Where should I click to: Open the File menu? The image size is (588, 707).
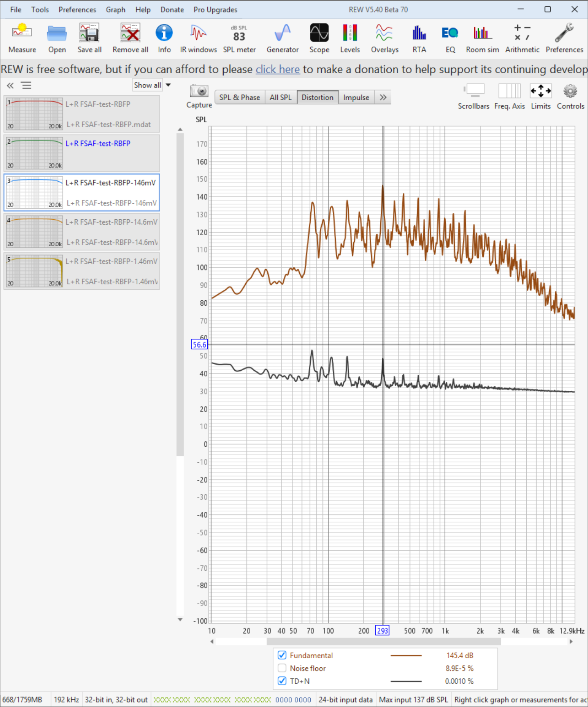[16, 9]
